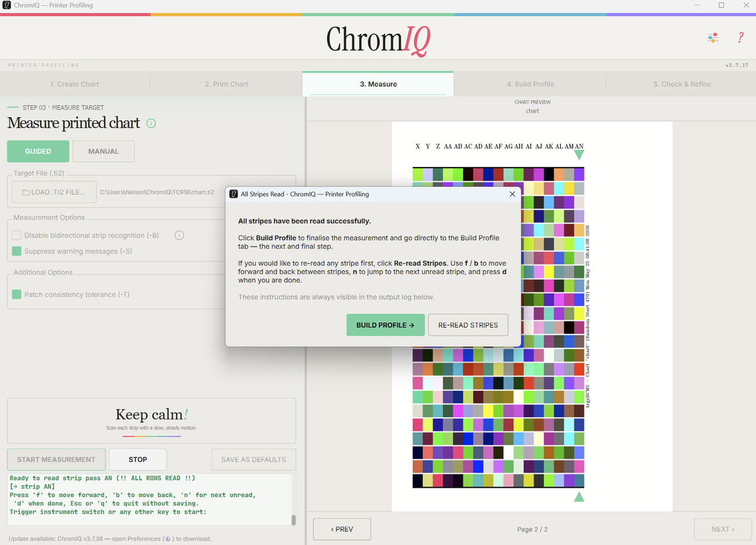This screenshot has width=756, height=545.
Task: Click the version label v3.7.37
Action: coord(737,65)
